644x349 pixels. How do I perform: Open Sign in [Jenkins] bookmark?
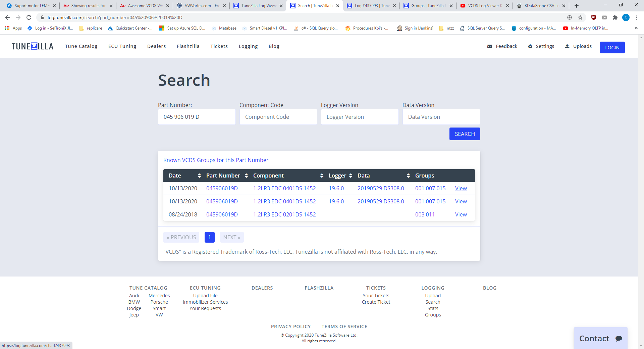(x=415, y=28)
